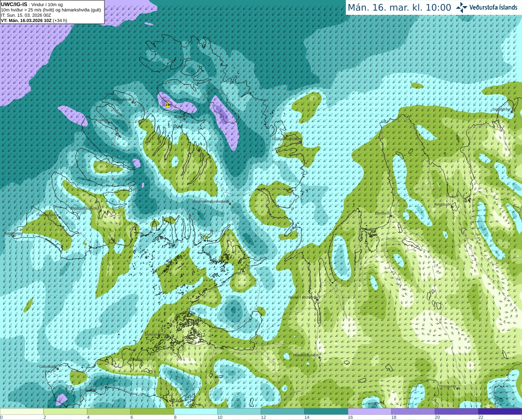Select the 8–10 m/s light cyan swatch

click(x=196, y=411)
